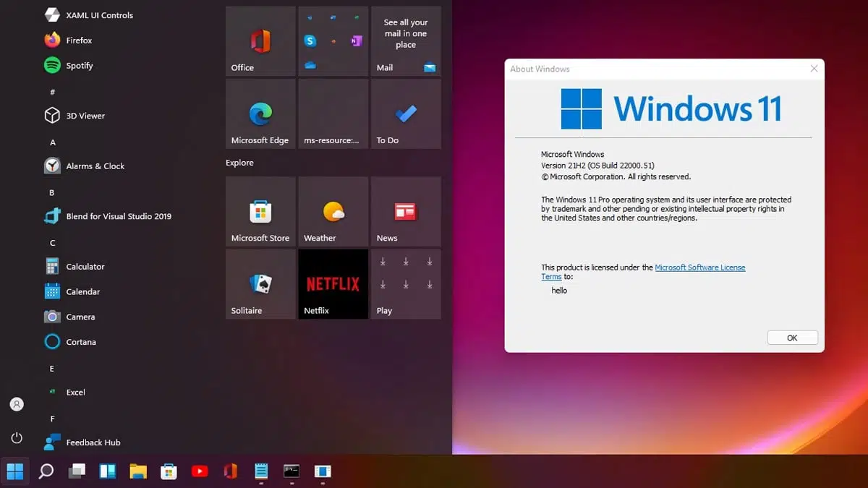
Task: Launch the Netflix tile
Action: [333, 283]
